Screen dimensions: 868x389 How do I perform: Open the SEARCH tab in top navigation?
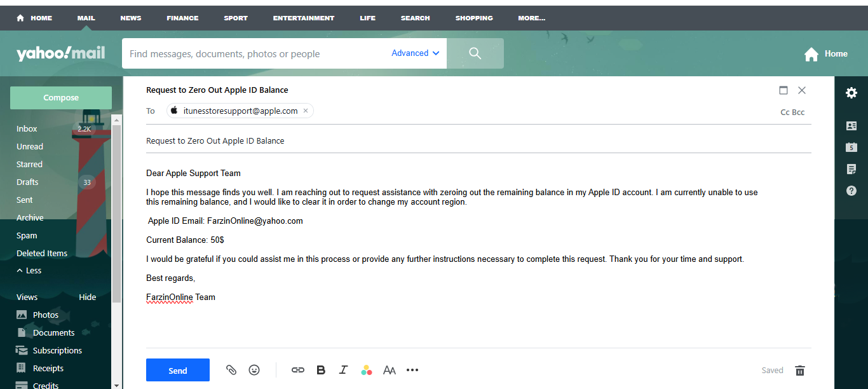(x=416, y=18)
